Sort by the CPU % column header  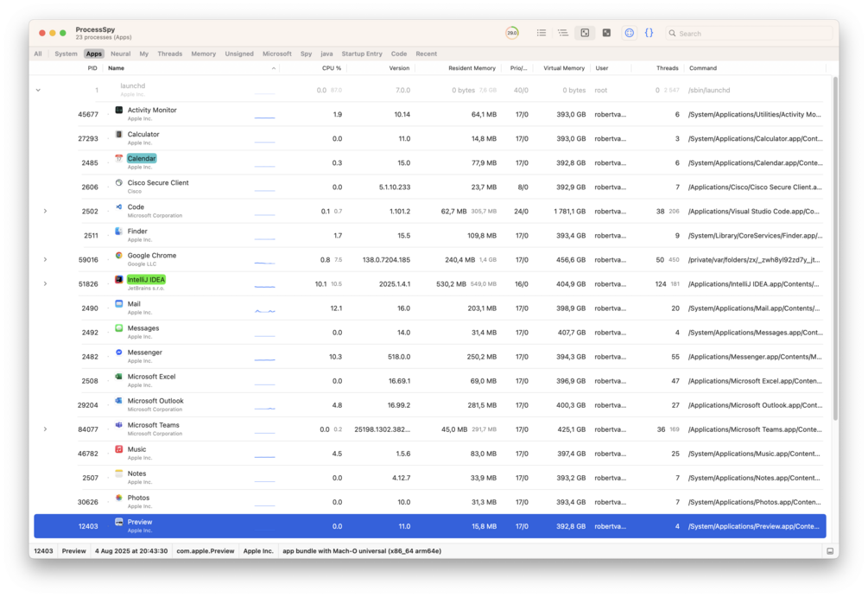click(331, 68)
